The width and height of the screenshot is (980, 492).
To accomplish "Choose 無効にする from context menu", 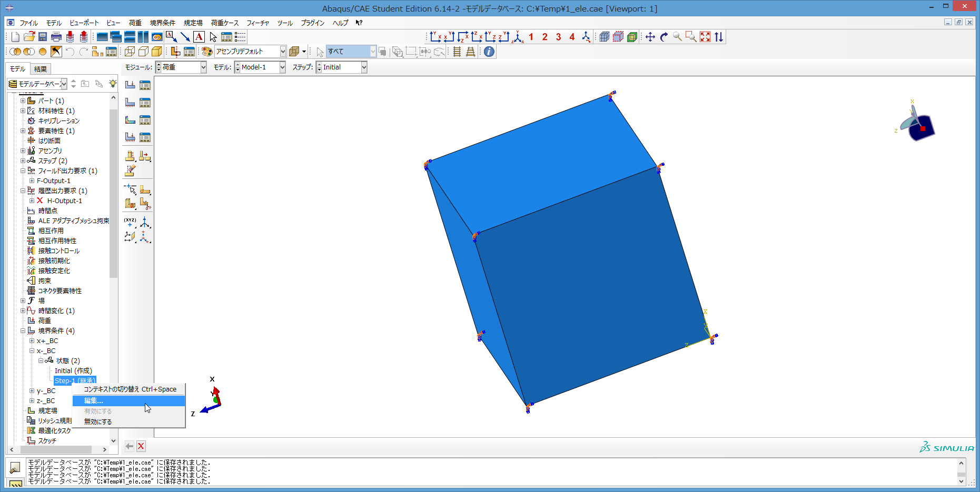I will (x=129, y=422).
